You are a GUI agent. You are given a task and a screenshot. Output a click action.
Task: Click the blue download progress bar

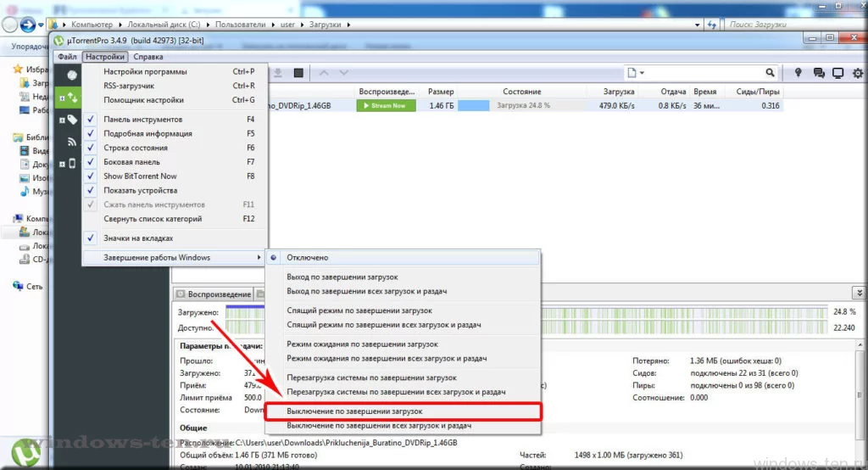(x=475, y=106)
